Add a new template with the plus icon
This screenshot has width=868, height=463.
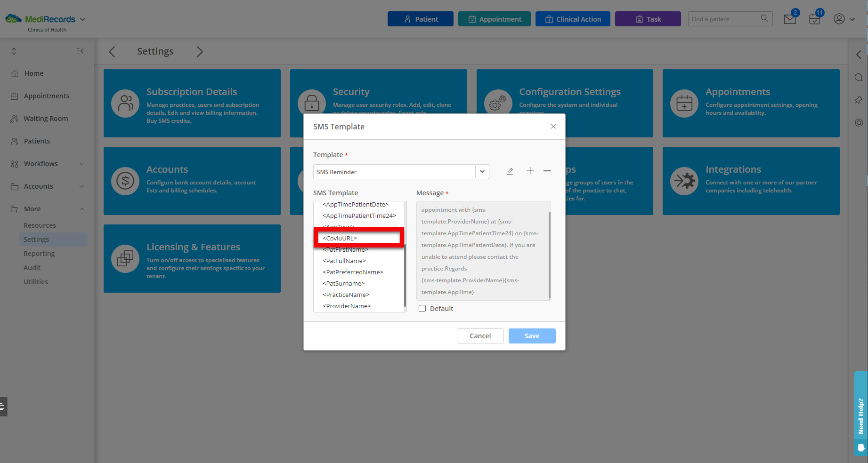[530, 171]
